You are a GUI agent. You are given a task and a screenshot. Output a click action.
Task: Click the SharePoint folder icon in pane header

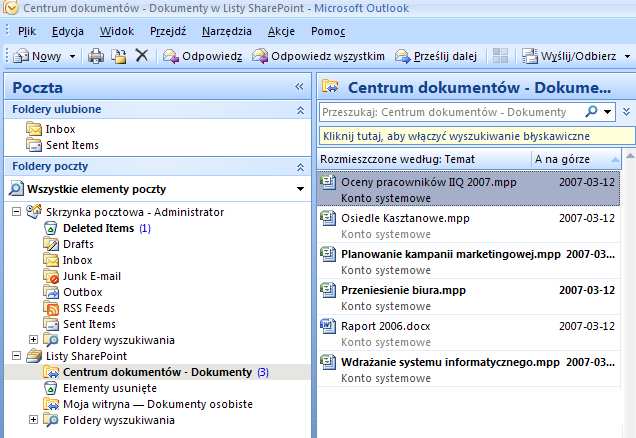tap(331, 87)
